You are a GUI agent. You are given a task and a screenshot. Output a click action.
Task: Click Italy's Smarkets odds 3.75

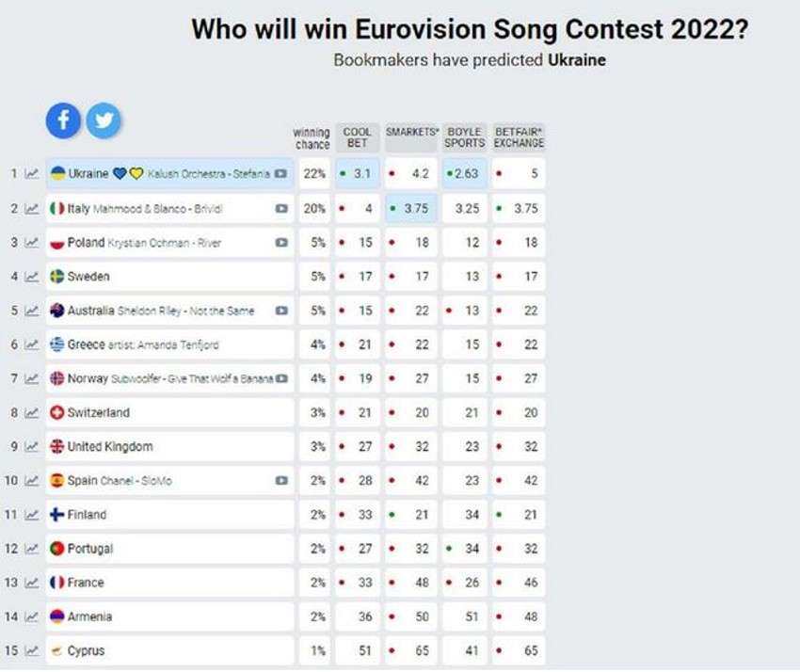tap(412, 209)
